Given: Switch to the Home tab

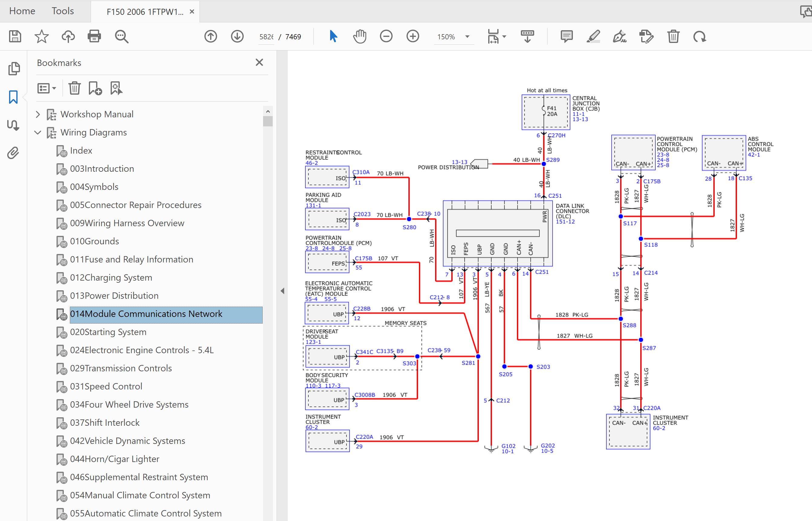Looking at the screenshot, I should pyautogui.click(x=22, y=11).
